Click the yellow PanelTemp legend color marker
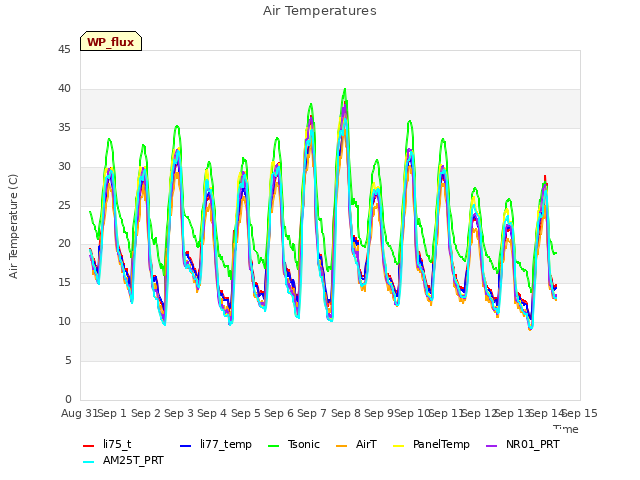The width and height of the screenshot is (640, 480). [398, 445]
